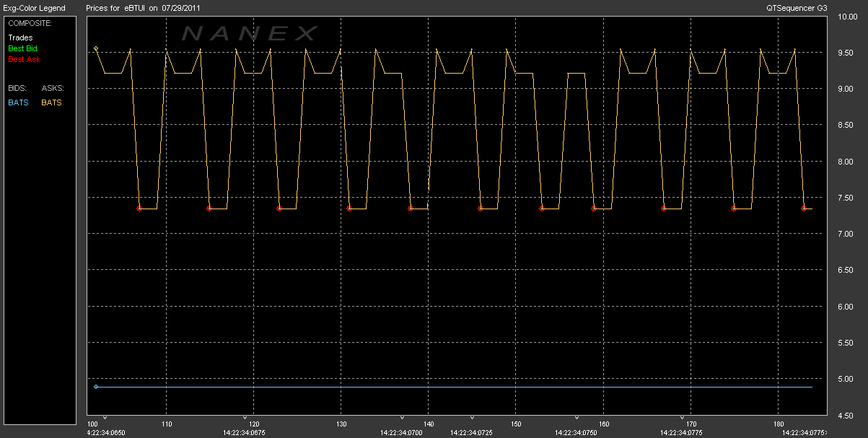Click sequence number 130 on the x-axis
The height and width of the screenshot is (438, 868).
(x=341, y=424)
